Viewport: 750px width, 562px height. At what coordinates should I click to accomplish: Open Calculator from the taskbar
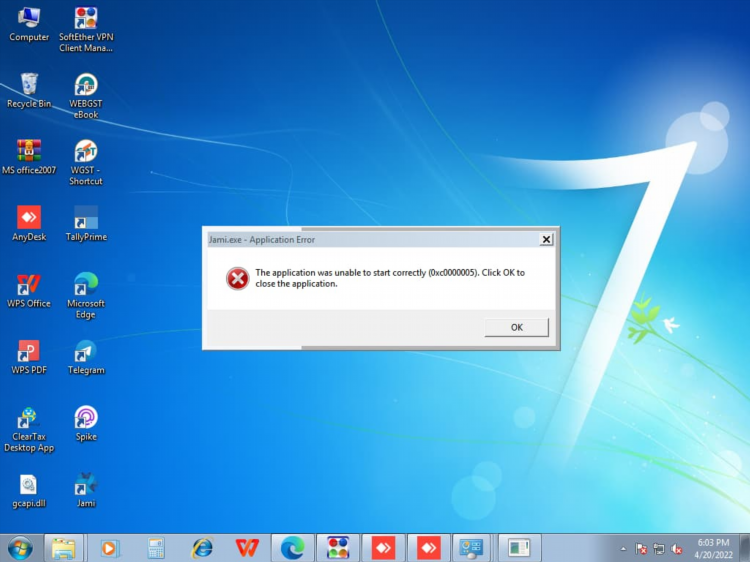[x=156, y=548]
